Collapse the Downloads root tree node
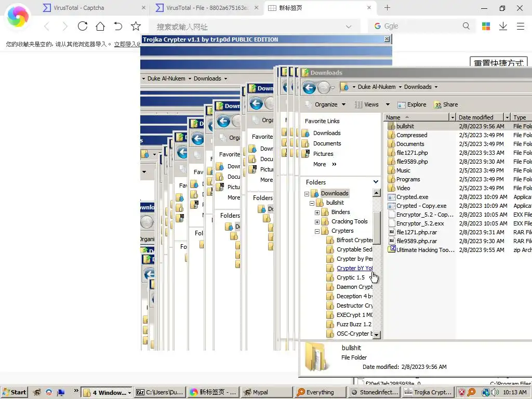532x399 pixels. [307, 194]
